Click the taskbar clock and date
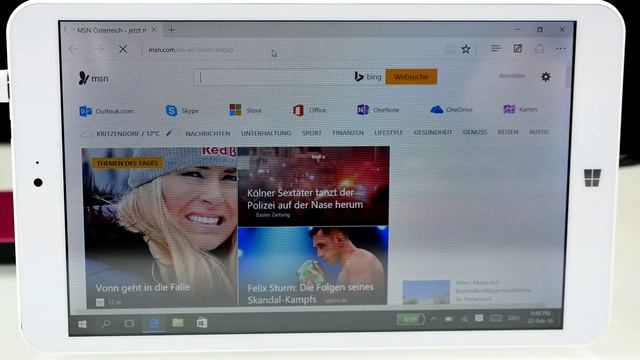 [x=540, y=317]
